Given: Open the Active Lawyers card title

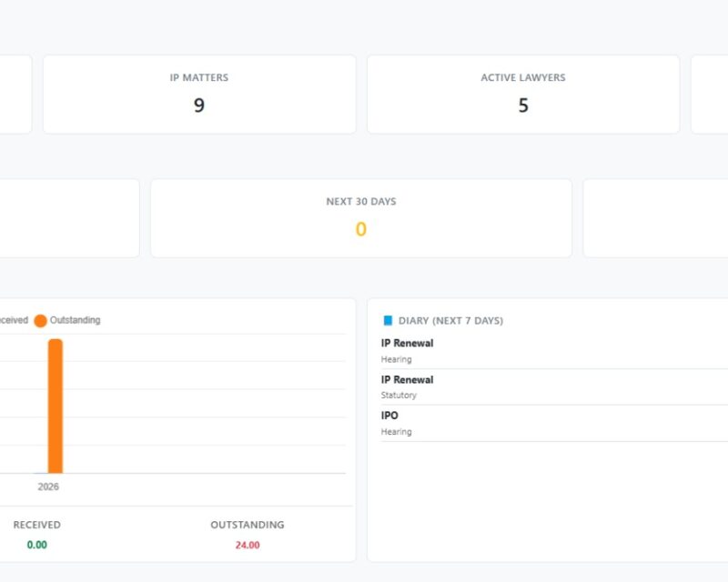Looking at the screenshot, I should pos(523,78).
